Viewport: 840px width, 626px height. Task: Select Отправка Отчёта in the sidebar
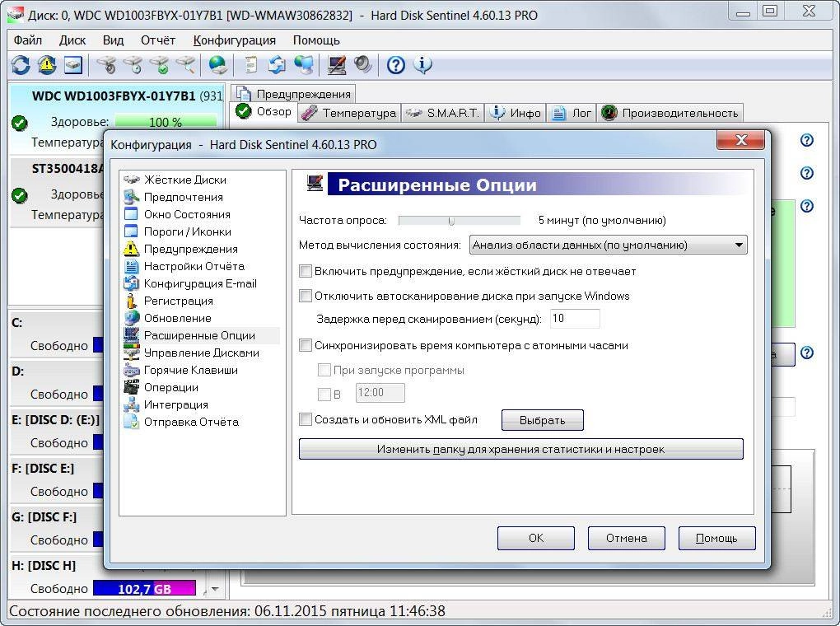(x=191, y=422)
